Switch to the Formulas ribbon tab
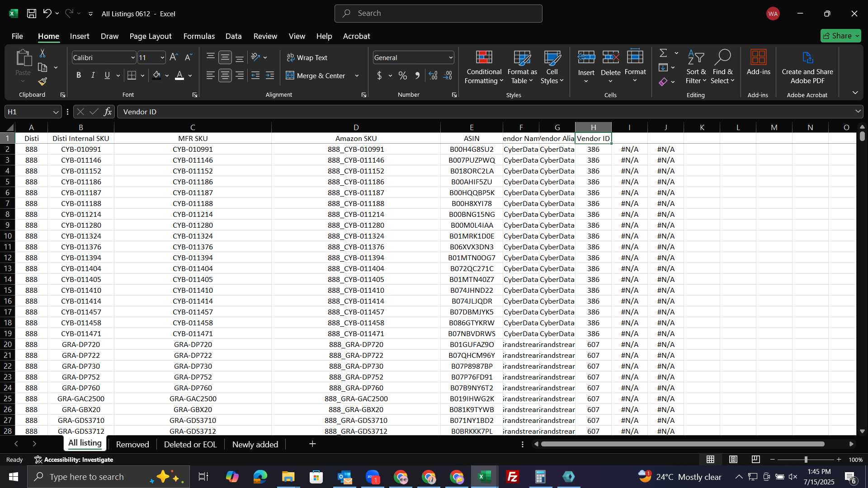The image size is (868, 488). (199, 36)
